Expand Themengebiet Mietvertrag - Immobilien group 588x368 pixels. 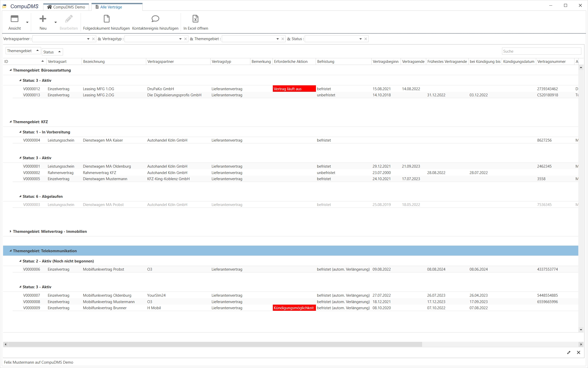(x=10, y=231)
